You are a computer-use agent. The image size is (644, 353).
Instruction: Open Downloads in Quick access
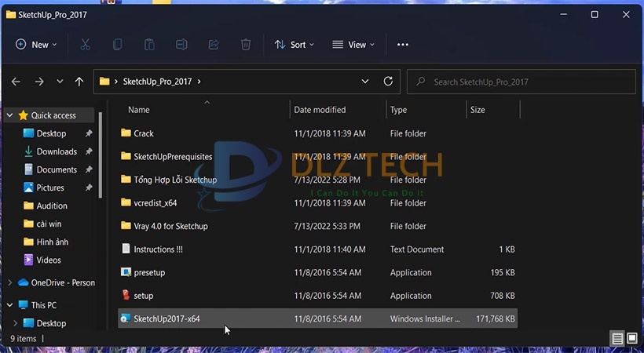tap(57, 151)
